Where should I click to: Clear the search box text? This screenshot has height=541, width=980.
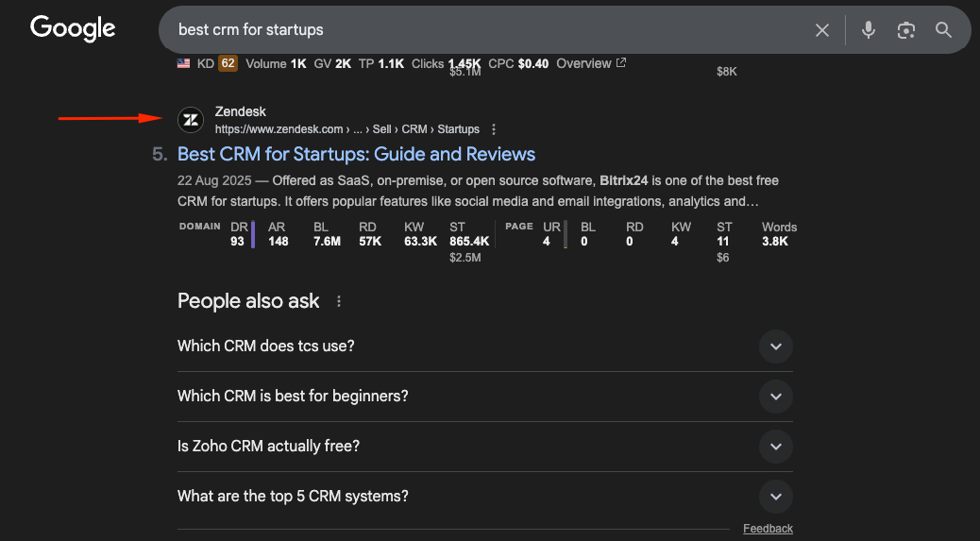[822, 30]
